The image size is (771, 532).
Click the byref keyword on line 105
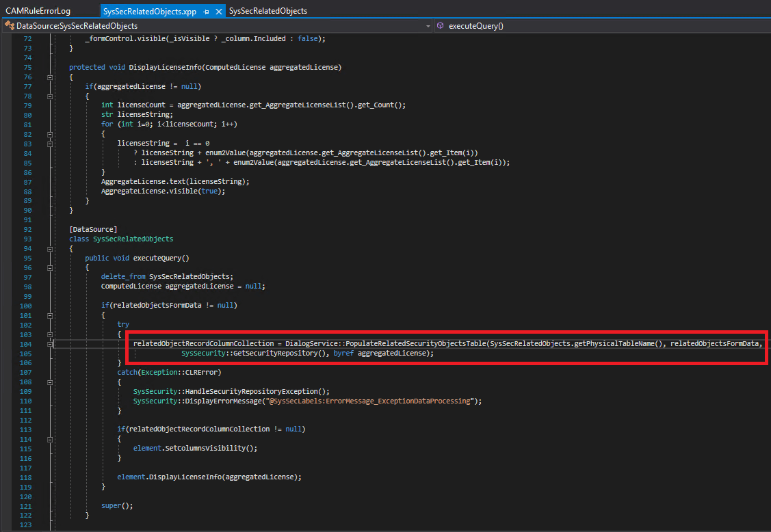click(x=343, y=353)
